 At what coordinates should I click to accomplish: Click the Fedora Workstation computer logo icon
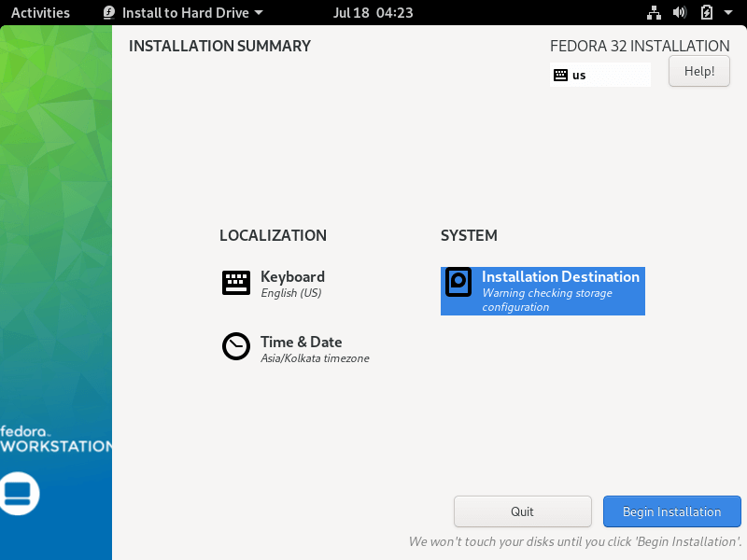pos(18,494)
